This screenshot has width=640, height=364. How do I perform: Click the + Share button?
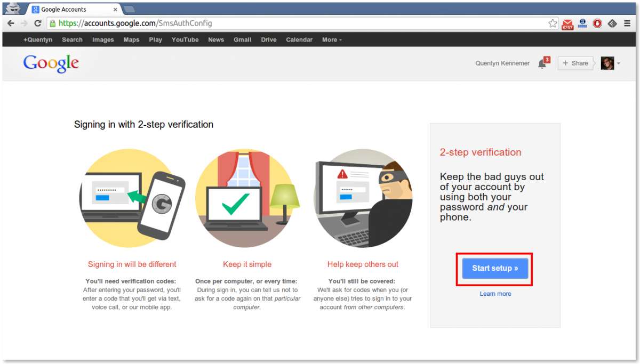(x=575, y=63)
